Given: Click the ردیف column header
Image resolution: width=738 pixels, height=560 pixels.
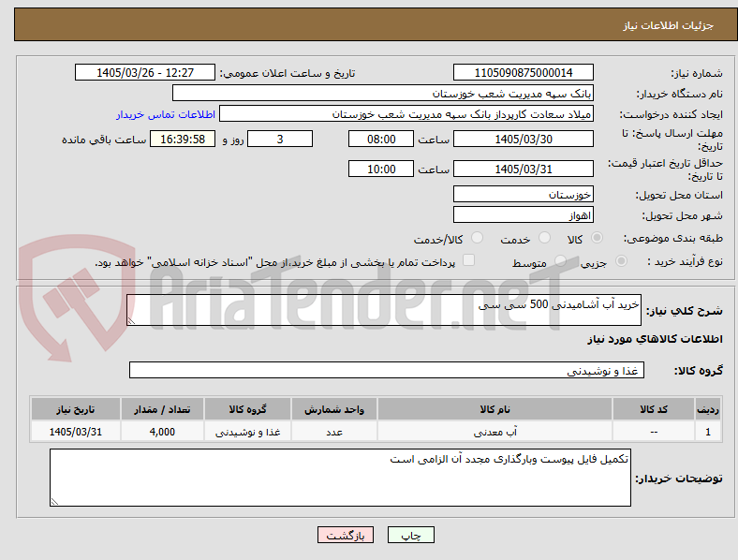Looking at the screenshot, I should [708, 409].
